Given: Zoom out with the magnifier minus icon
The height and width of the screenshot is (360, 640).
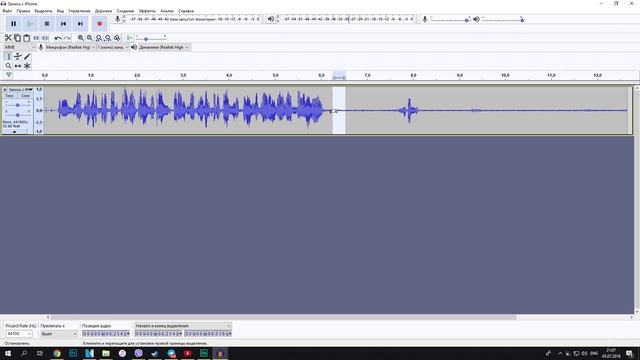Looking at the screenshot, I should (x=90, y=38).
